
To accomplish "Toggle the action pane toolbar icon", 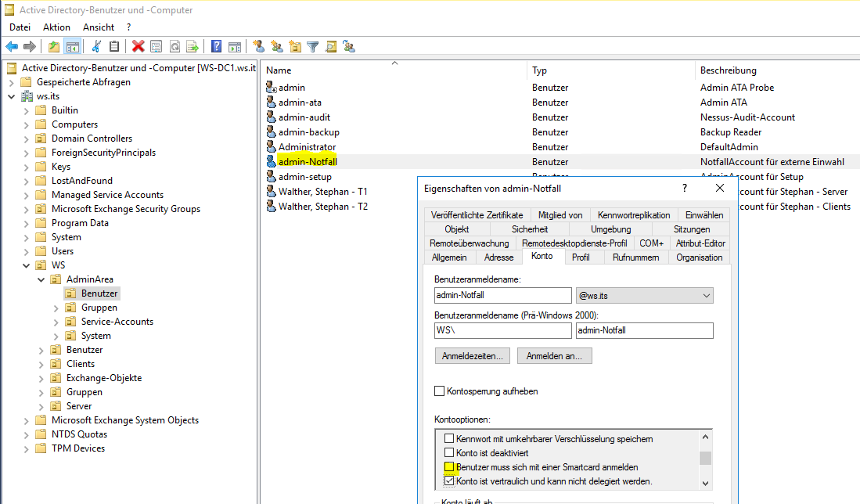I will click(235, 47).
